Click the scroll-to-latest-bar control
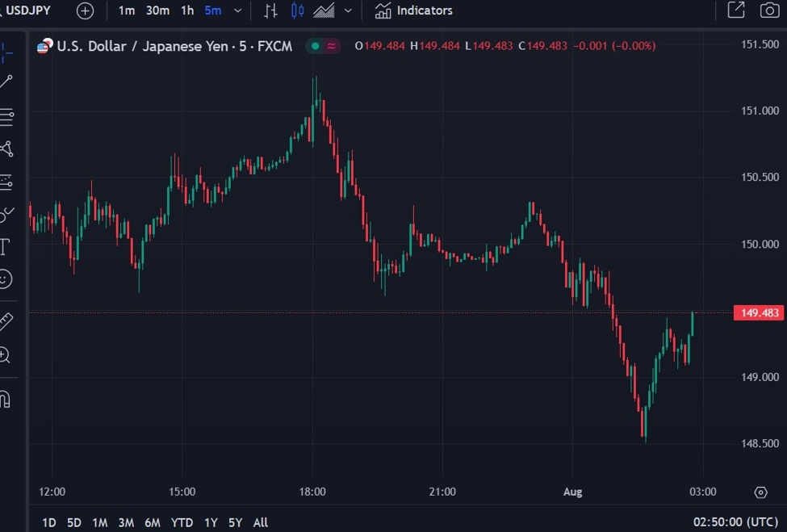Viewport: 787px width, 532px height. (x=760, y=492)
